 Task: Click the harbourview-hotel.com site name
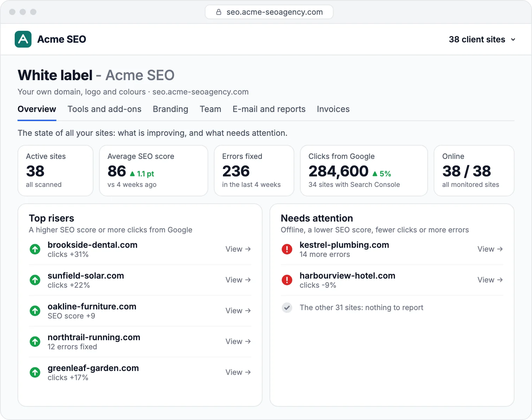tap(348, 276)
